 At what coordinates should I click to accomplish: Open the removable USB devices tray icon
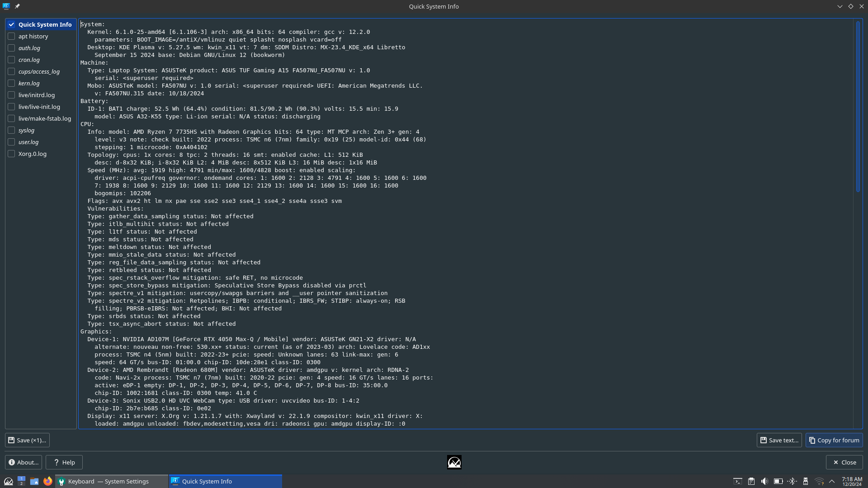tap(805, 482)
